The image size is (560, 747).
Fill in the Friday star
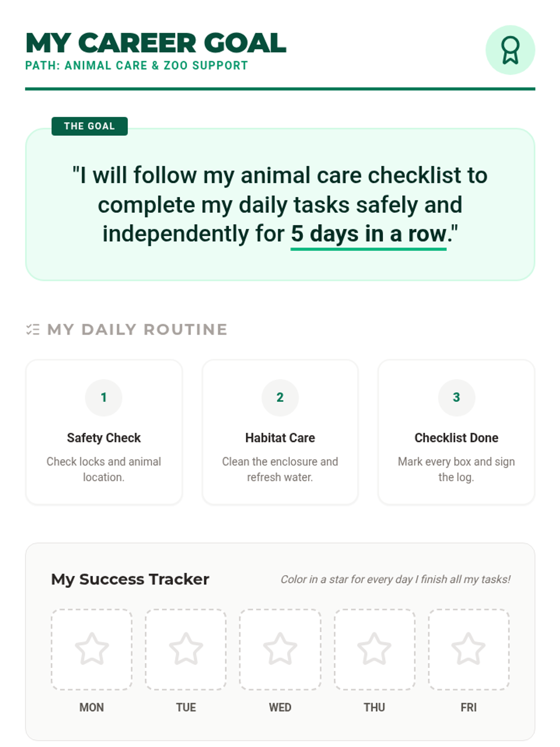pyautogui.click(x=469, y=649)
